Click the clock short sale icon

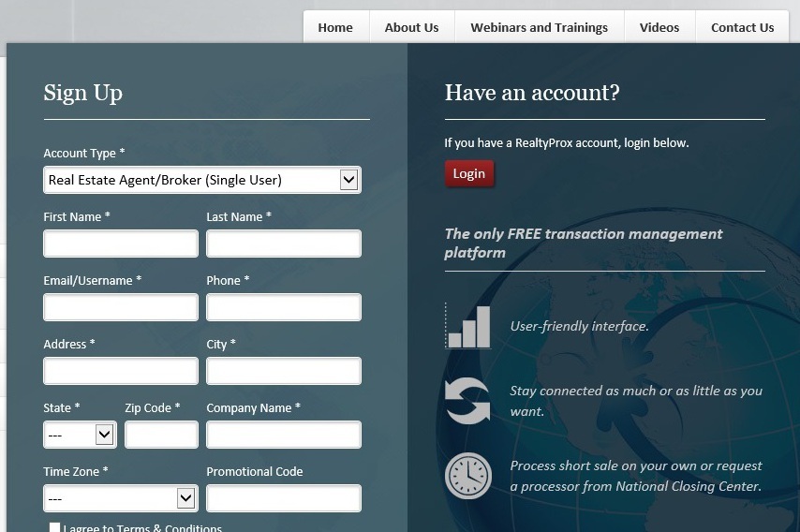(x=468, y=476)
